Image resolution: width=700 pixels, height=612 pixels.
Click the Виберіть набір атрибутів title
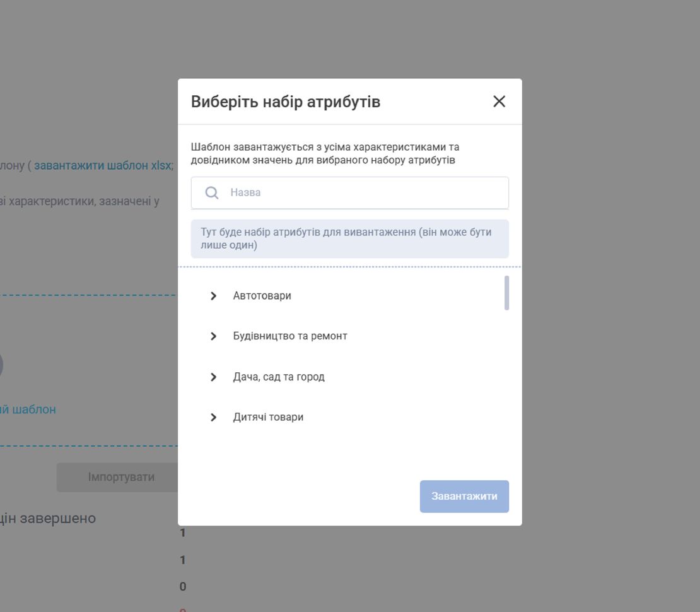(286, 102)
